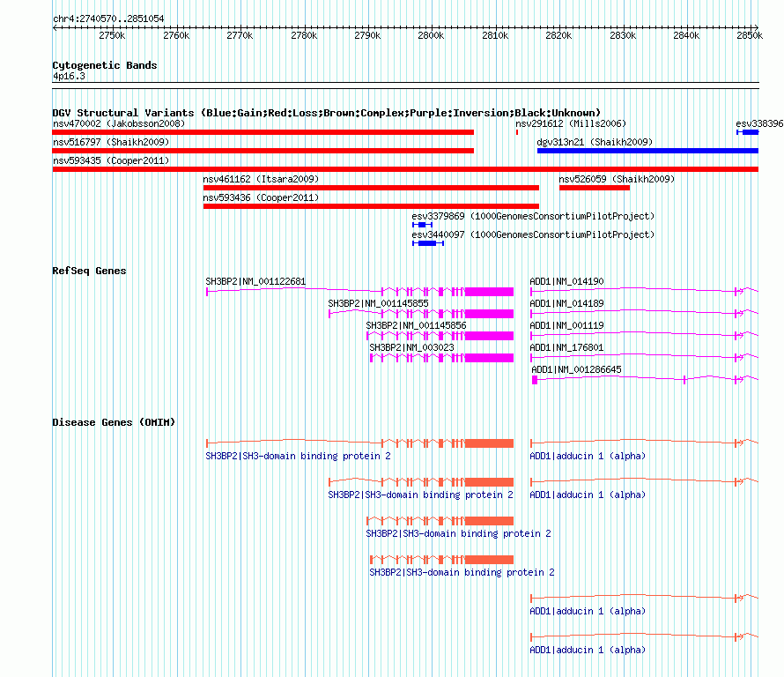Image resolution: width=784 pixels, height=677 pixels.
Task: Click the DGV Structural Variants track title
Action: (x=326, y=113)
